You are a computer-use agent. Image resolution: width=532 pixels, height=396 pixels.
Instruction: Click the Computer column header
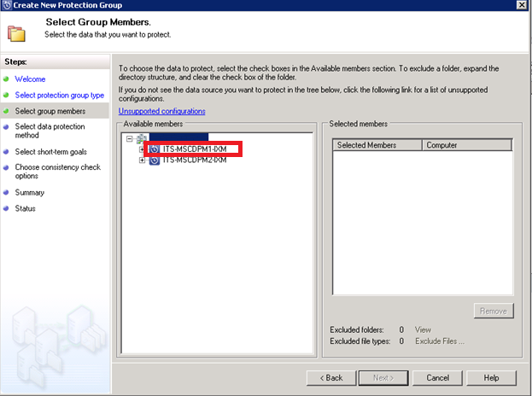467,145
